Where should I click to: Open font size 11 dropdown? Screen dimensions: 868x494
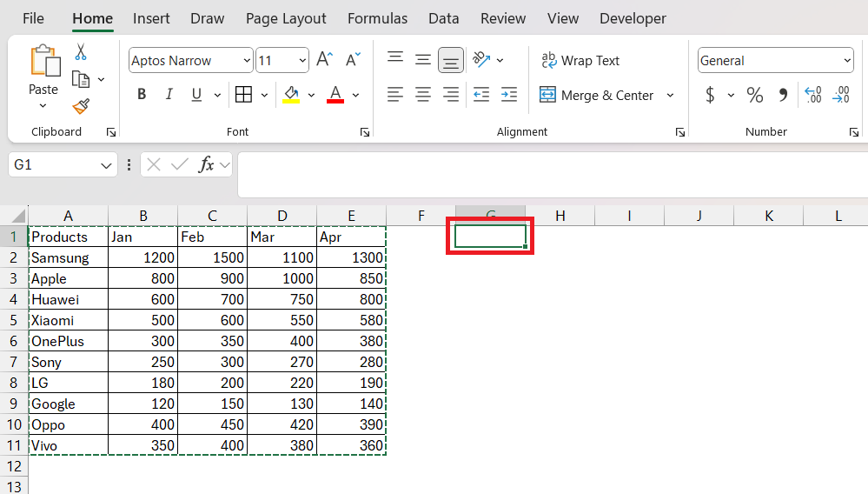(302, 60)
